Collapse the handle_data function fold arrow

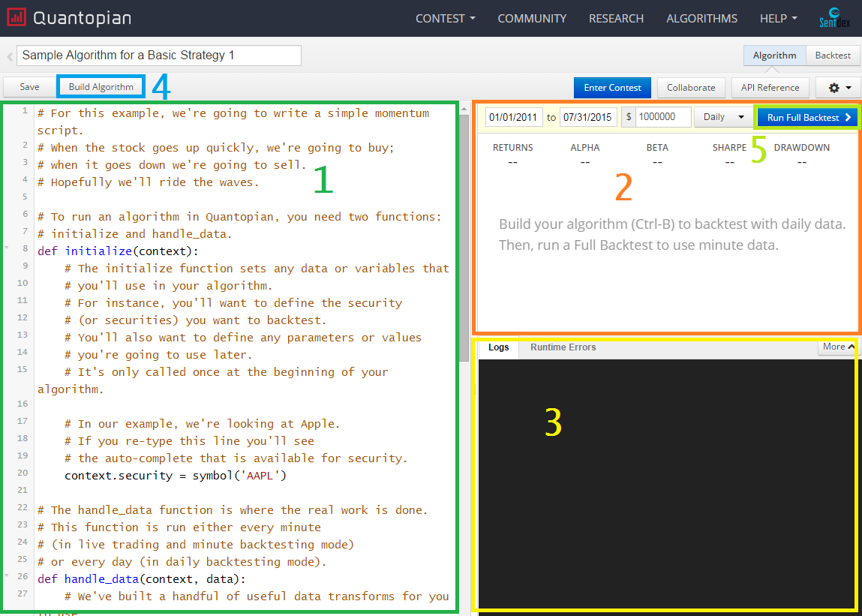7,575
